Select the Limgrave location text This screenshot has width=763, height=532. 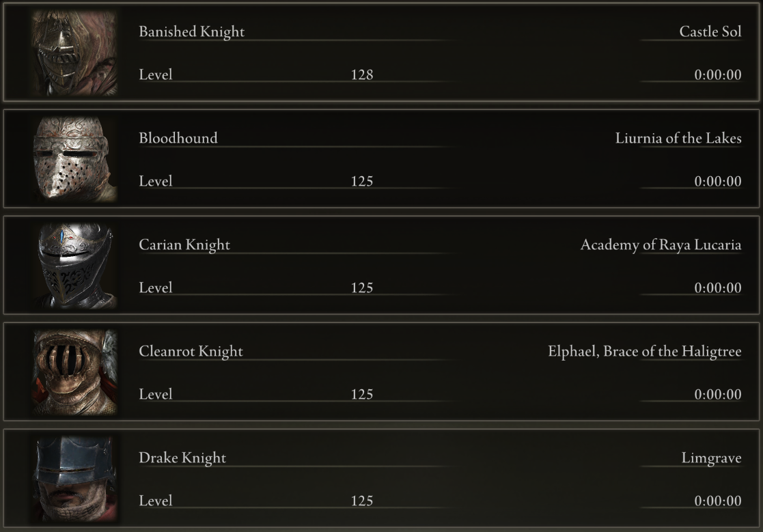point(711,458)
